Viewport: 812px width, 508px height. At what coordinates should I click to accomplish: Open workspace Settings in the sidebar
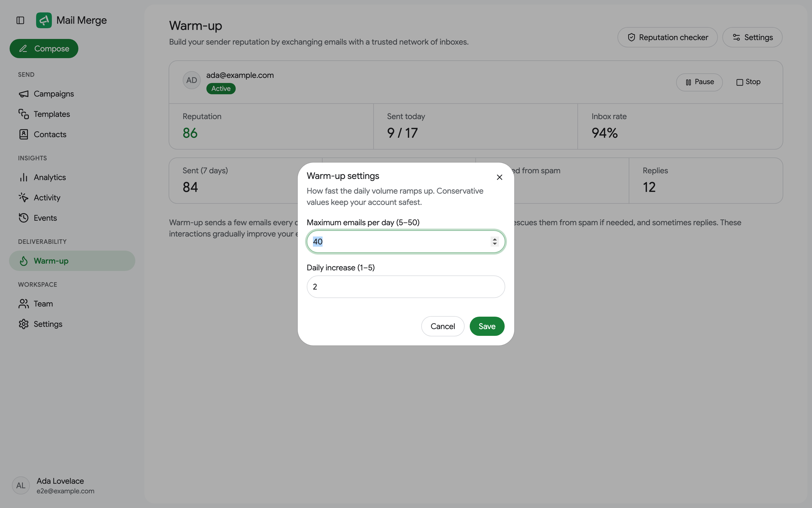tap(72, 324)
